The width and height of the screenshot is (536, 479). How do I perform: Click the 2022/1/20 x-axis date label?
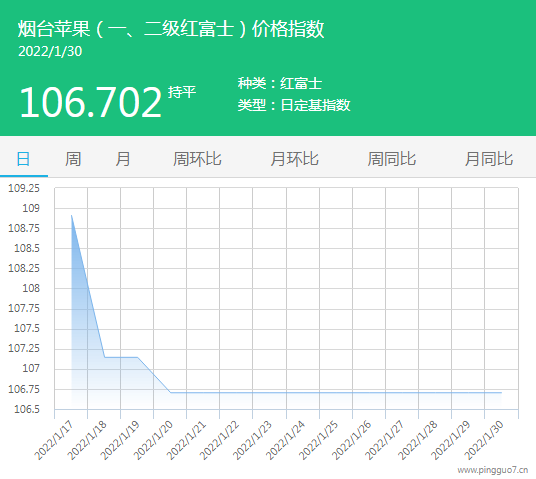pyautogui.click(x=153, y=440)
